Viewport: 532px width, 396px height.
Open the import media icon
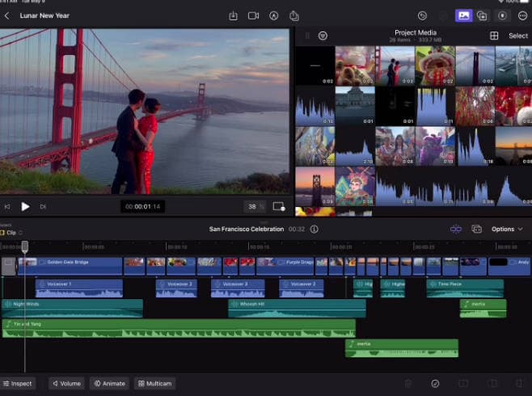(233, 15)
